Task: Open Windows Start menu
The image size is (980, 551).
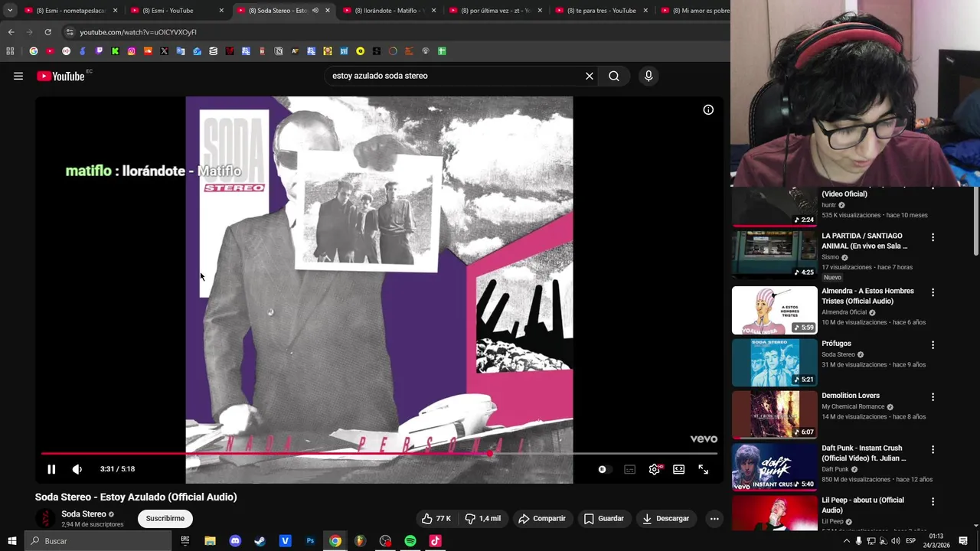Action: coord(11,541)
